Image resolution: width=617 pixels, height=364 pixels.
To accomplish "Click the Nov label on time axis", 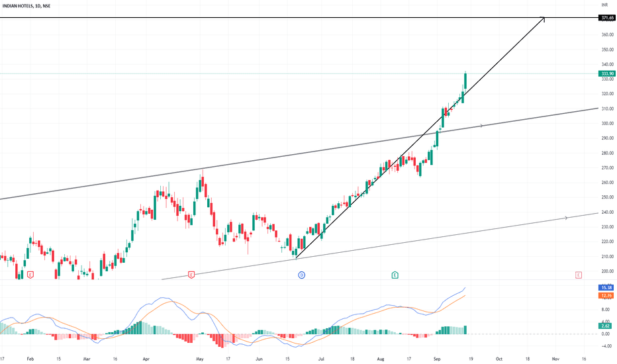I will point(555,359).
